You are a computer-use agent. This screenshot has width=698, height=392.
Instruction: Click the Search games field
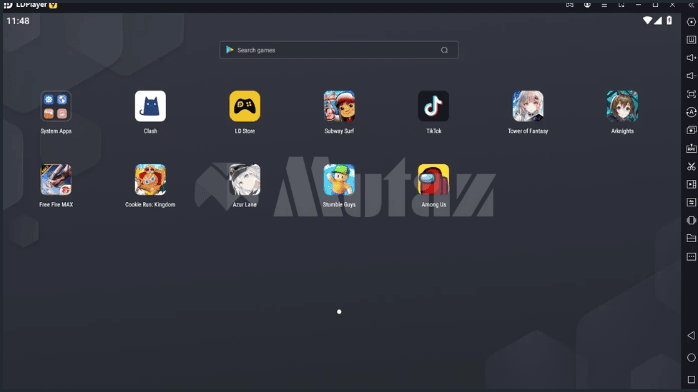coord(339,50)
